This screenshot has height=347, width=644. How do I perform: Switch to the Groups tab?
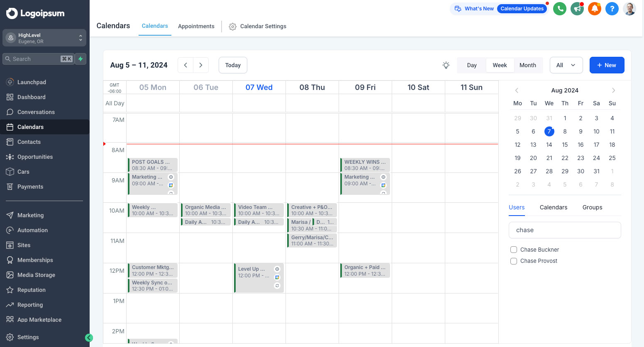point(592,207)
